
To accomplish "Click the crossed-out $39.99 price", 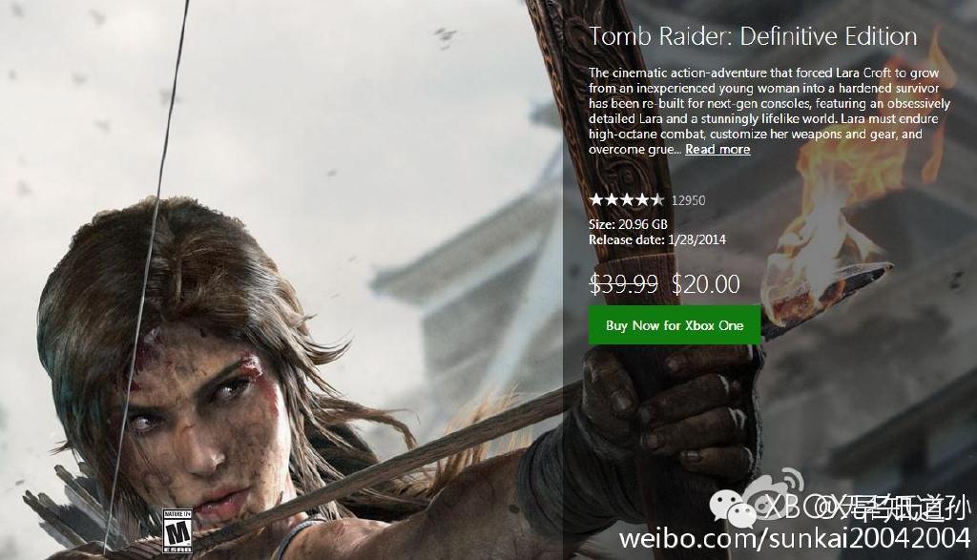I will (624, 284).
